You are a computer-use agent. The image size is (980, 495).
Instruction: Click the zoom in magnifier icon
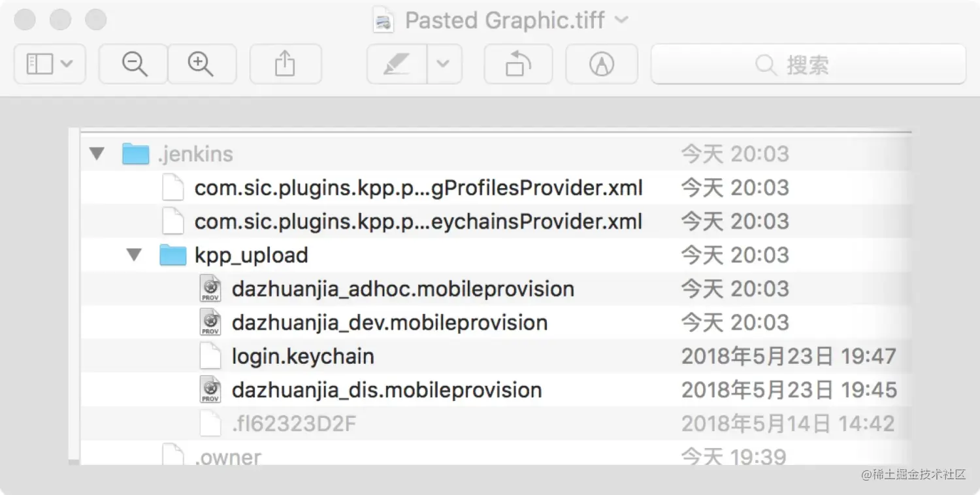point(201,64)
